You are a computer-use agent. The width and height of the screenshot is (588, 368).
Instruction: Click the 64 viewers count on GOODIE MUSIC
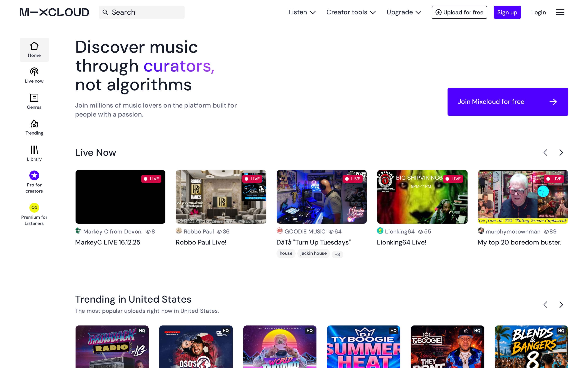point(335,231)
